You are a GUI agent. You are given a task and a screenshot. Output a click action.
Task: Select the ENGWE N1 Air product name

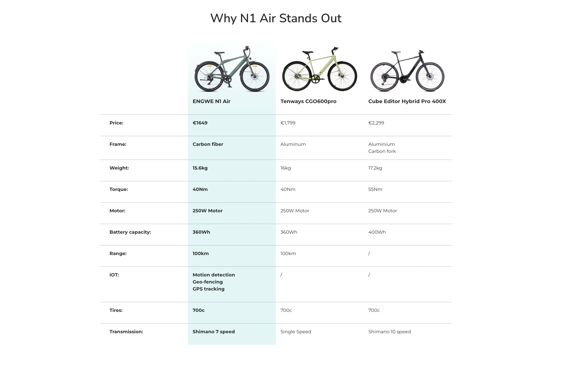[211, 101]
